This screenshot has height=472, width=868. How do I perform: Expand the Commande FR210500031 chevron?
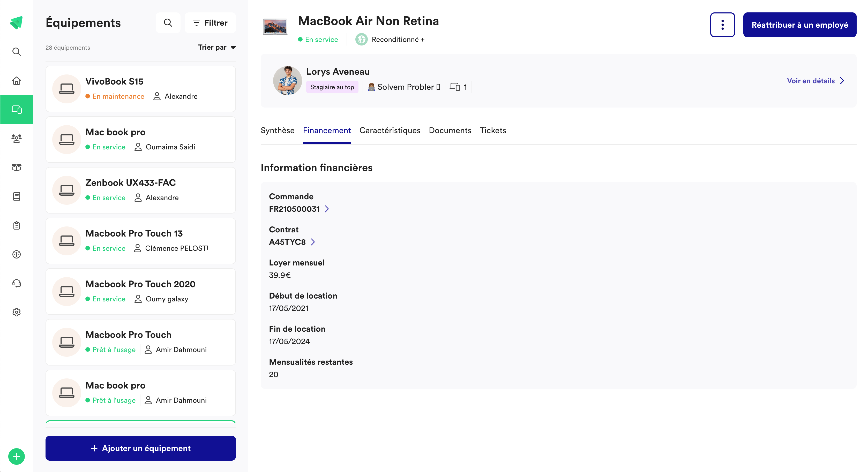tap(326, 209)
